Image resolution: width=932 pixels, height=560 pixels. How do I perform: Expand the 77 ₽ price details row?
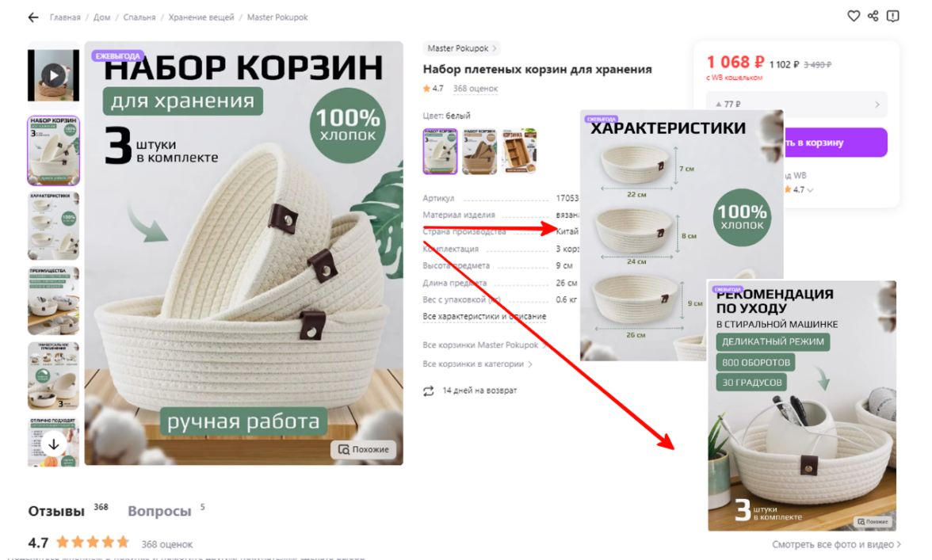(x=796, y=104)
